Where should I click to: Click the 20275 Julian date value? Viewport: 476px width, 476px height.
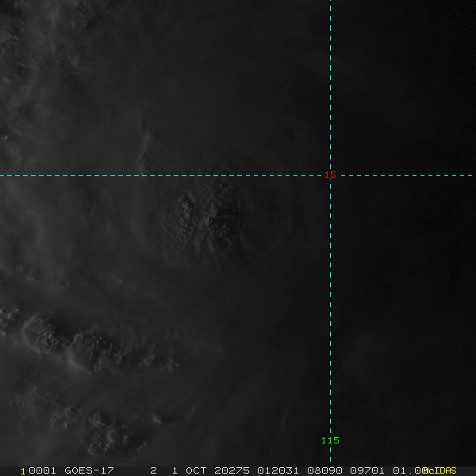232,470
